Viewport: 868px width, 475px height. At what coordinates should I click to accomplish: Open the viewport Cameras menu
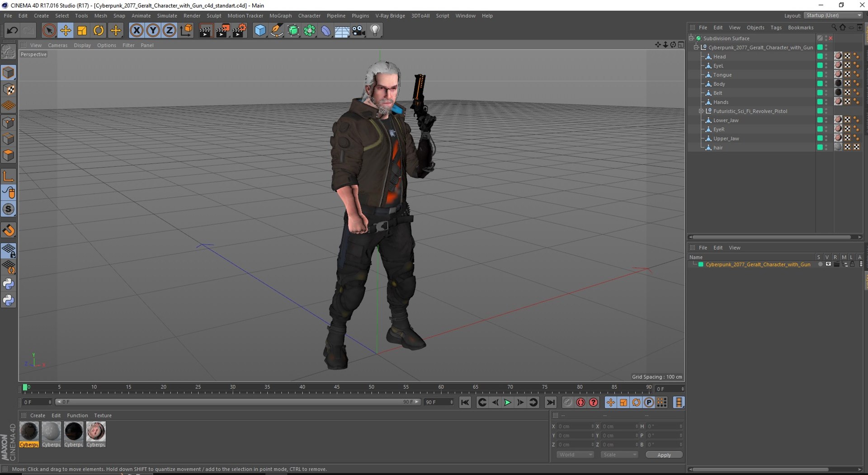[57, 45]
